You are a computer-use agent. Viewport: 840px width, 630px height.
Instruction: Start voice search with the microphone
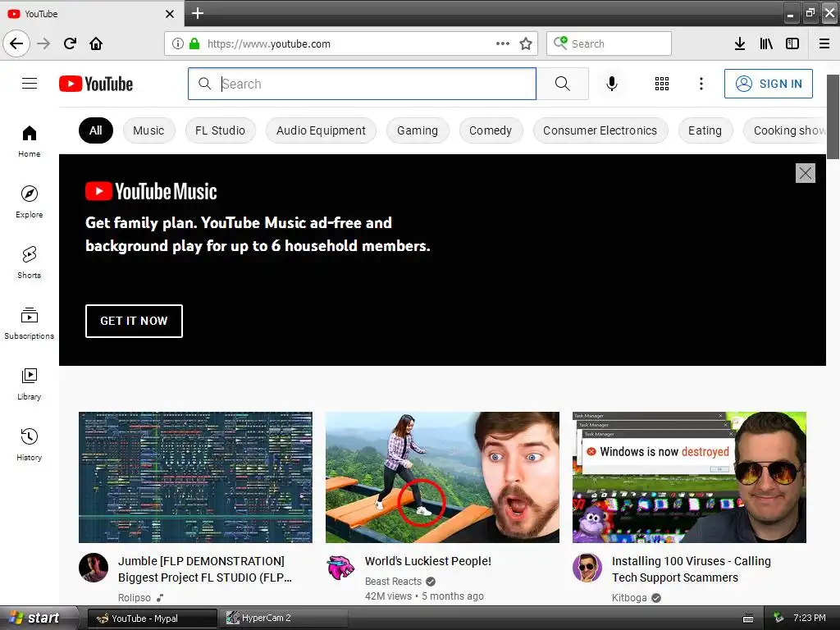(611, 84)
